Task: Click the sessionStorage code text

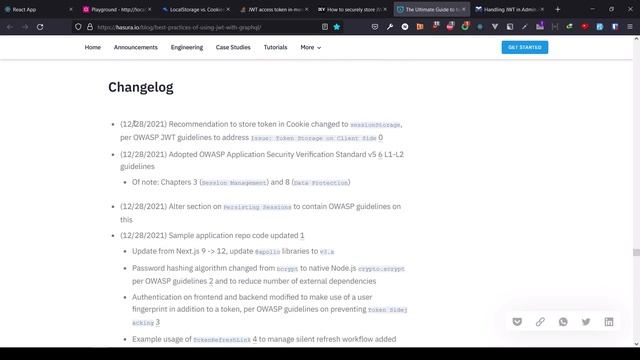Action: click(x=375, y=125)
